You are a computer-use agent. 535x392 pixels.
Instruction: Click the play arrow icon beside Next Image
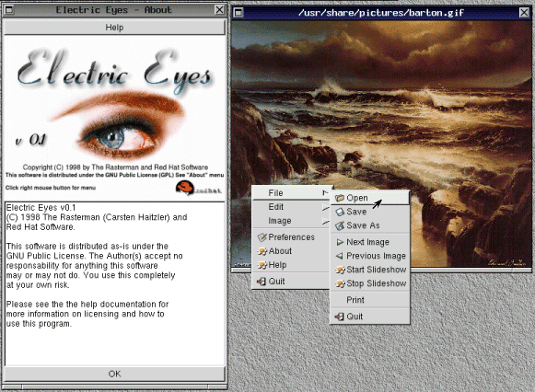[x=340, y=242]
